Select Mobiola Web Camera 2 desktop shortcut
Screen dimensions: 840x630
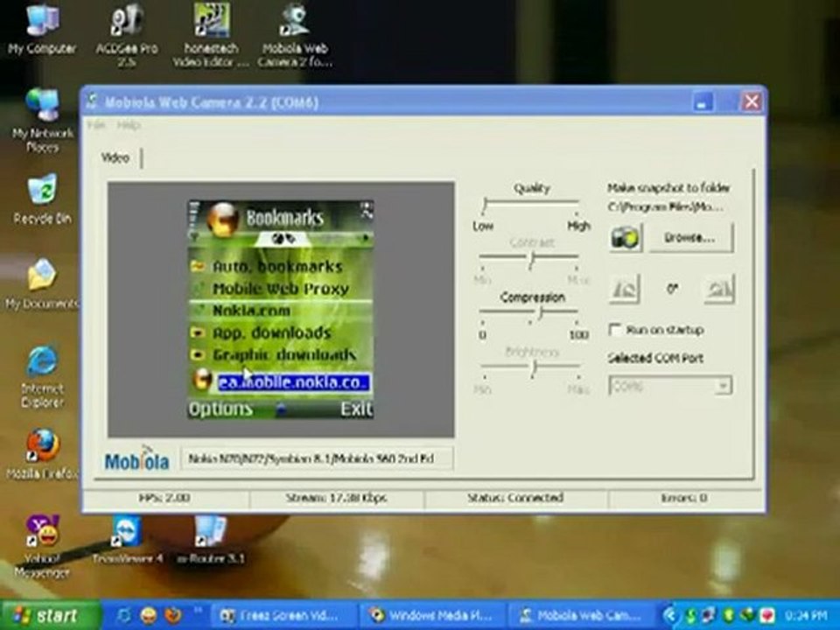coord(295,34)
